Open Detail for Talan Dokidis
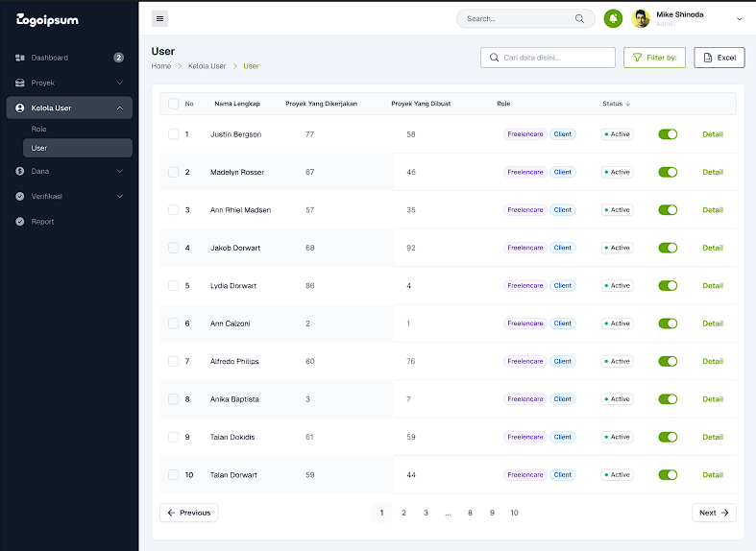The image size is (756, 551). click(713, 437)
